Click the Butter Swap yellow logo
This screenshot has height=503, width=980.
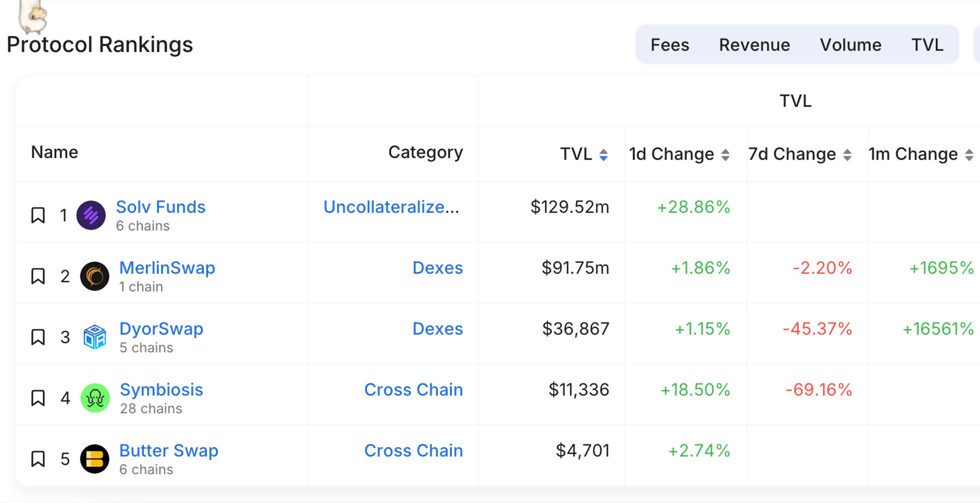(95, 459)
